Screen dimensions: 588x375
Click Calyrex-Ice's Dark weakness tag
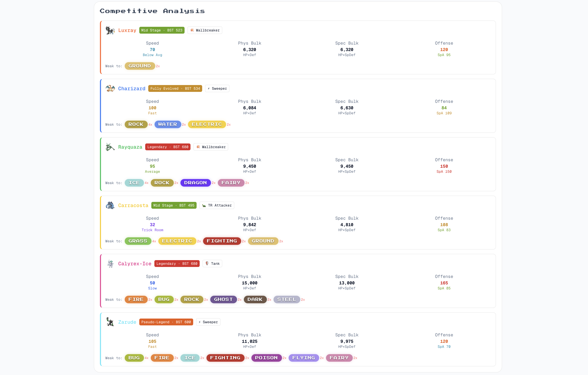255,299
